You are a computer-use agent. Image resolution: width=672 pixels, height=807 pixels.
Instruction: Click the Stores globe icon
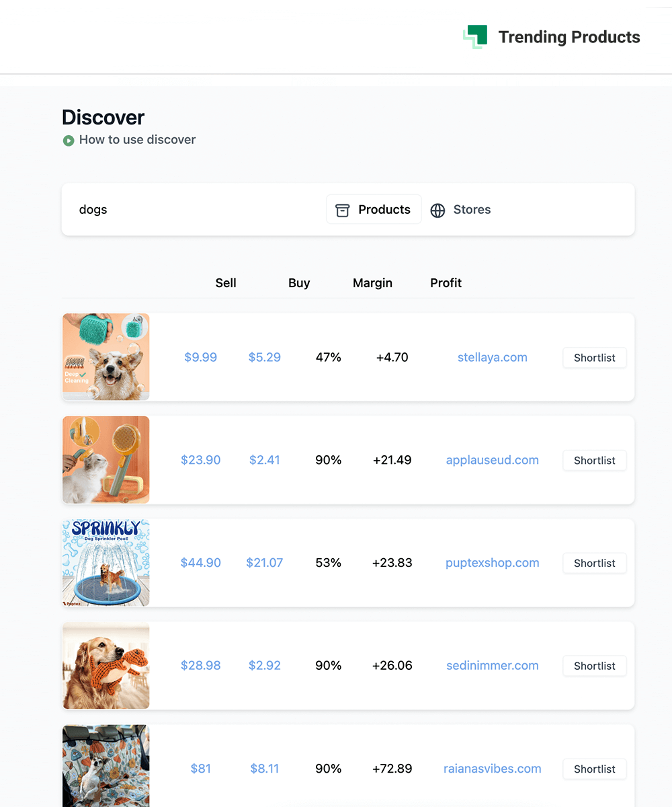pos(437,210)
